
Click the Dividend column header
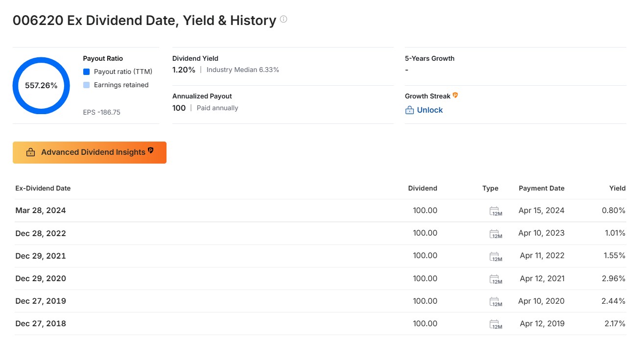423,188
